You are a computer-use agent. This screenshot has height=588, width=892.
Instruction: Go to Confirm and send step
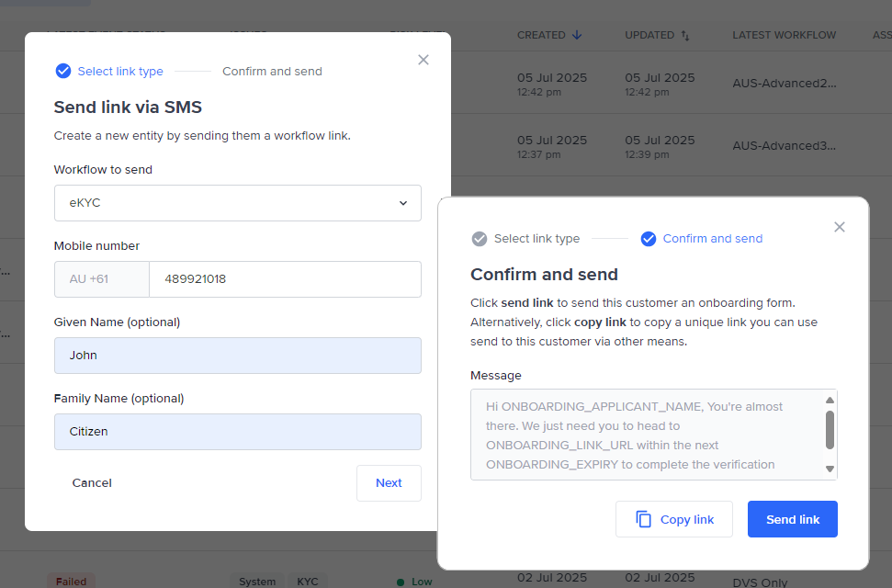click(272, 71)
